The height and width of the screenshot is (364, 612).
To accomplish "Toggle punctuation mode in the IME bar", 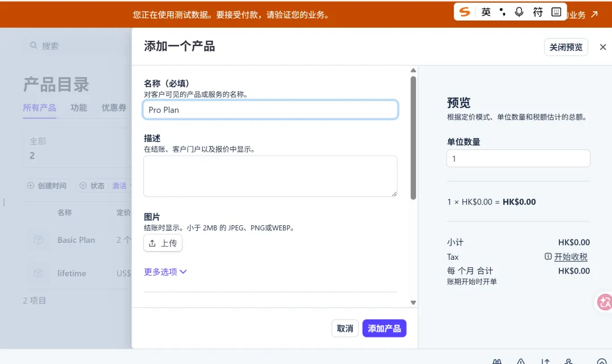I will [502, 12].
